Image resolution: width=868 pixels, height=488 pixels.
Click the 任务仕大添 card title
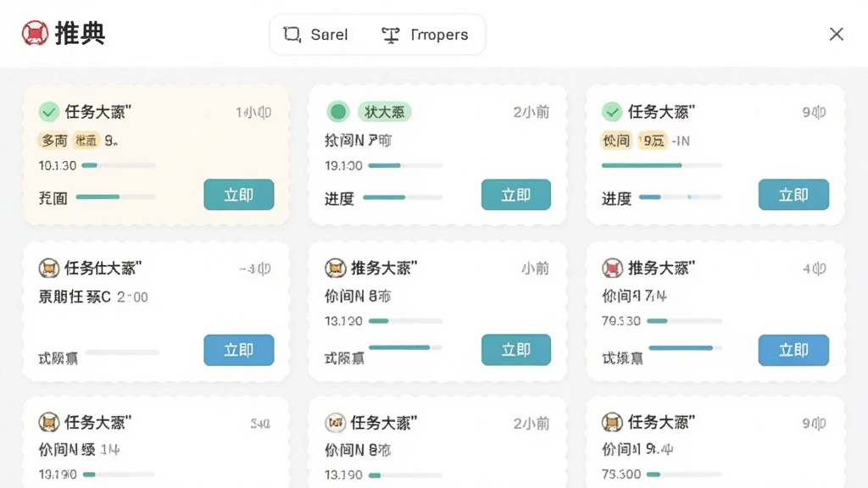click(x=103, y=269)
